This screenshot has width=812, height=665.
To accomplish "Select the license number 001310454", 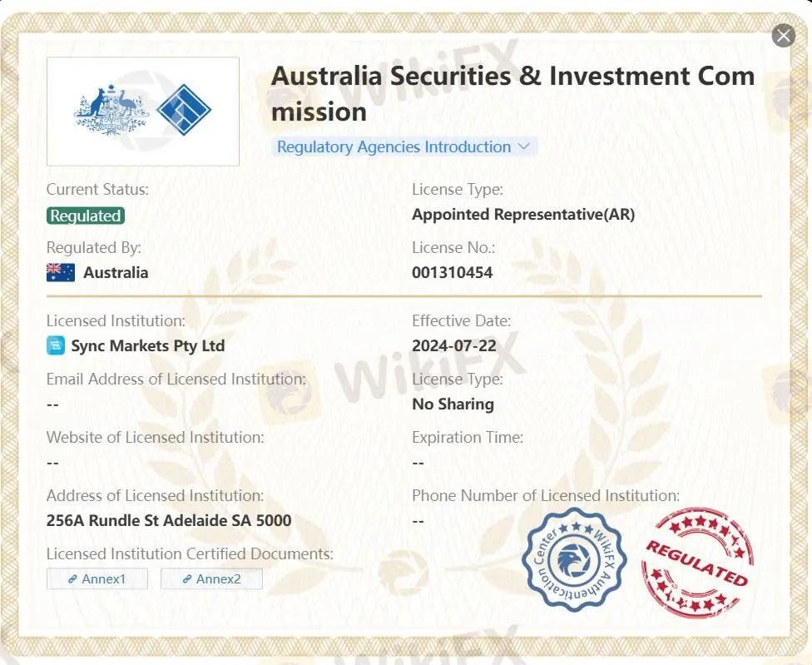I will click(x=452, y=272).
